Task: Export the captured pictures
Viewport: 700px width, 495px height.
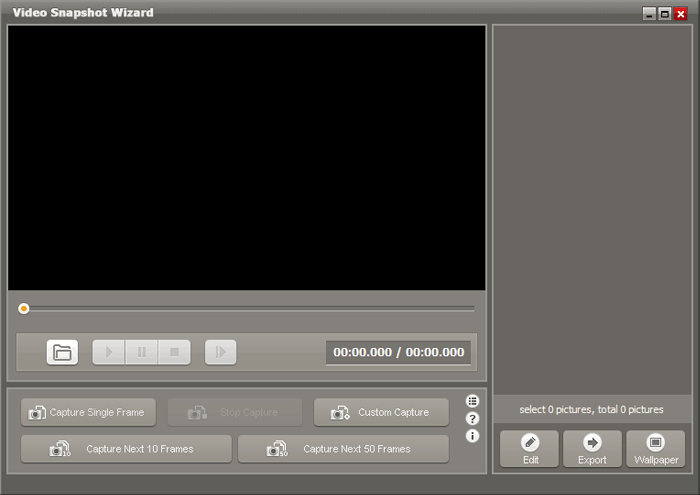Action: point(592,449)
